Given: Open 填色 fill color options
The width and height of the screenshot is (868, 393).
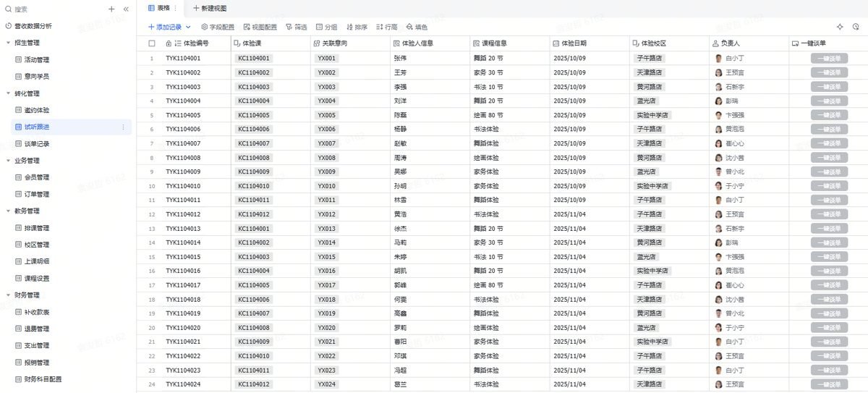Looking at the screenshot, I should tap(417, 27).
